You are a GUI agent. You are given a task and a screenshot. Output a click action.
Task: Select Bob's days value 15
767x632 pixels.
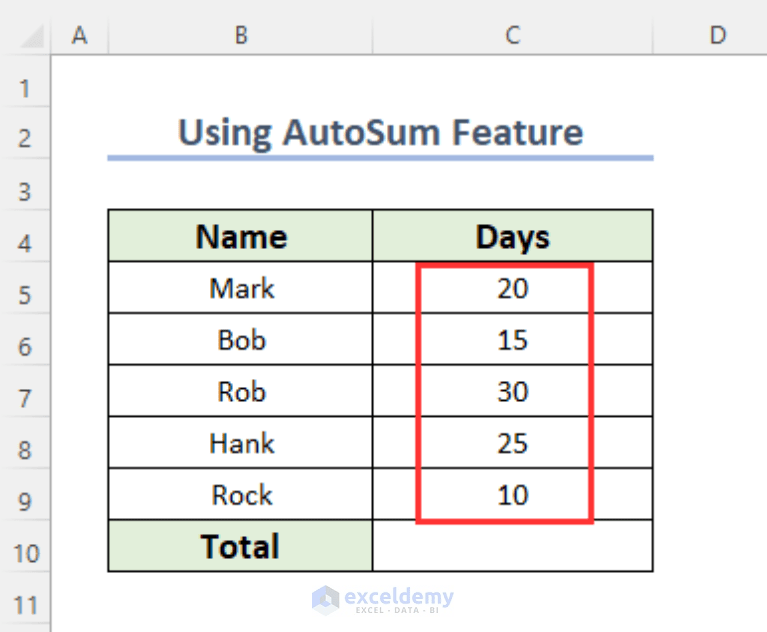click(x=513, y=339)
